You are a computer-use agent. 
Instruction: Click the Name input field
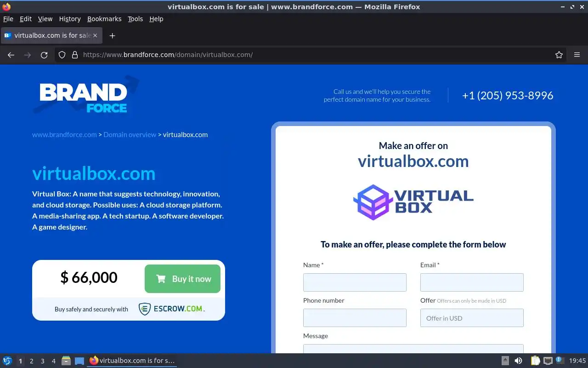pos(355,282)
